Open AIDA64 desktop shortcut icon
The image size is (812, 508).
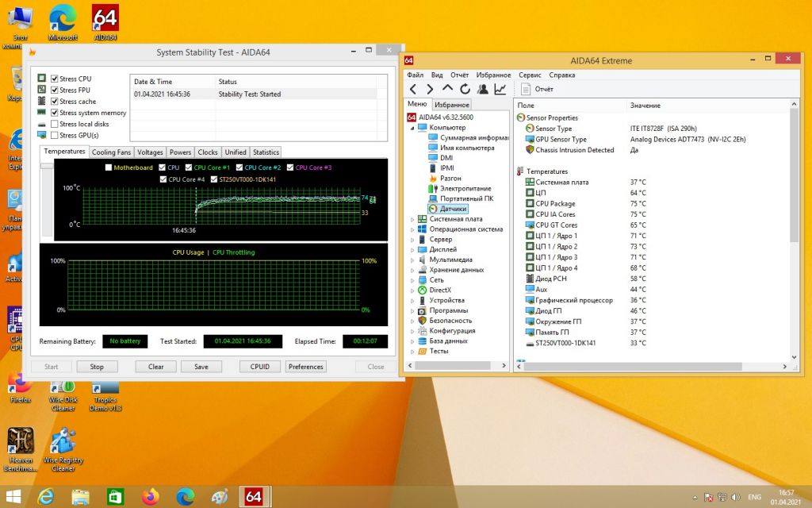[x=105, y=23]
